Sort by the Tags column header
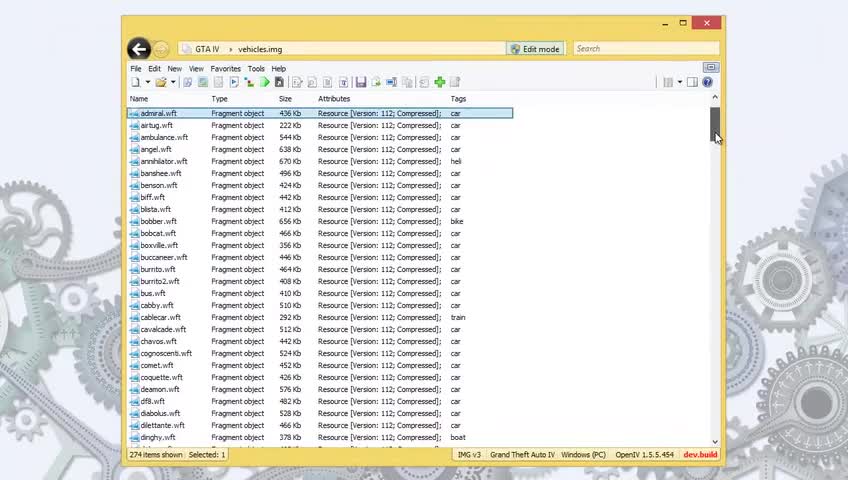 (x=459, y=99)
